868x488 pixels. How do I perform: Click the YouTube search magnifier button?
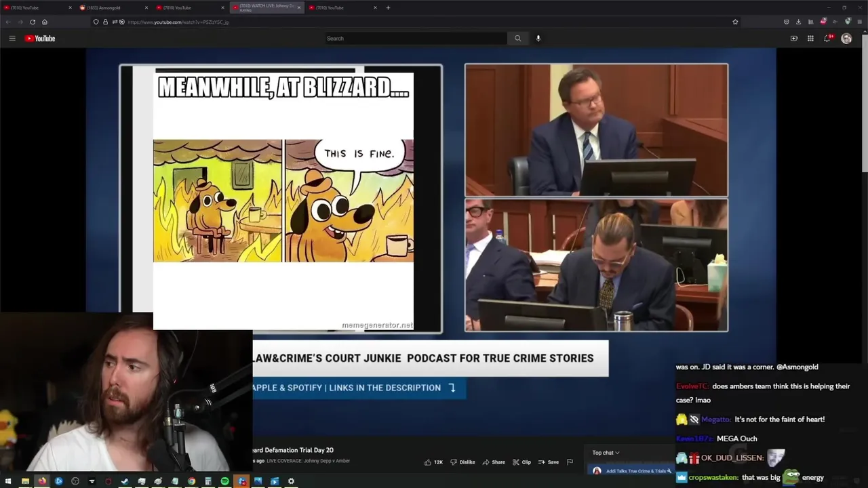tap(517, 39)
